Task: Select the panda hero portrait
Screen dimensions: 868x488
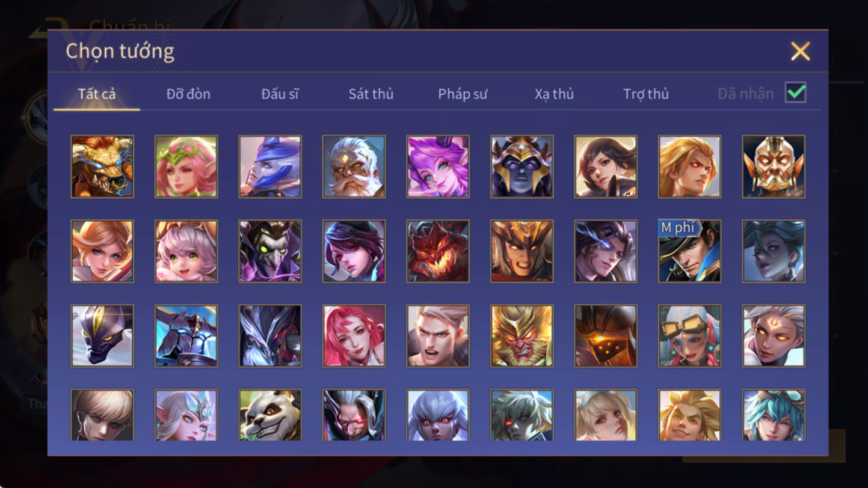Action: (x=270, y=415)
